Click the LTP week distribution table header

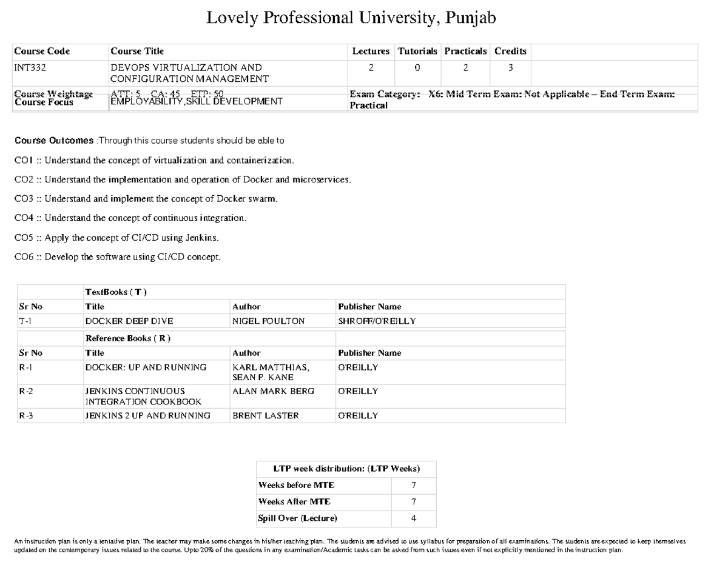coord(346,469)
